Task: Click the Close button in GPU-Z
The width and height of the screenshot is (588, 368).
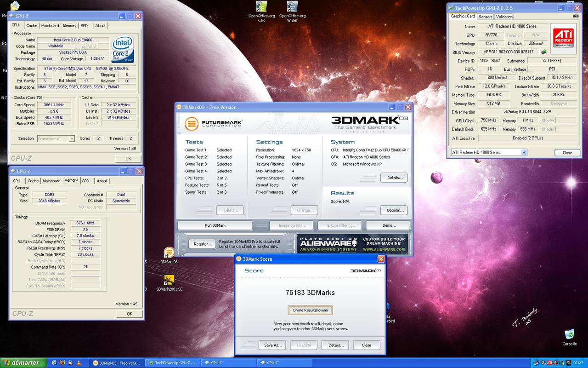Action: coord(567,153)
